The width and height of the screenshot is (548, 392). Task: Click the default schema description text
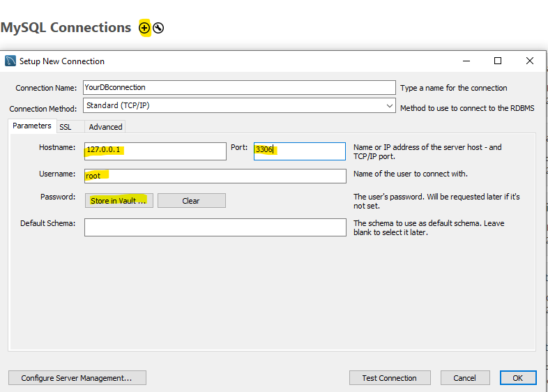[429, 227]
